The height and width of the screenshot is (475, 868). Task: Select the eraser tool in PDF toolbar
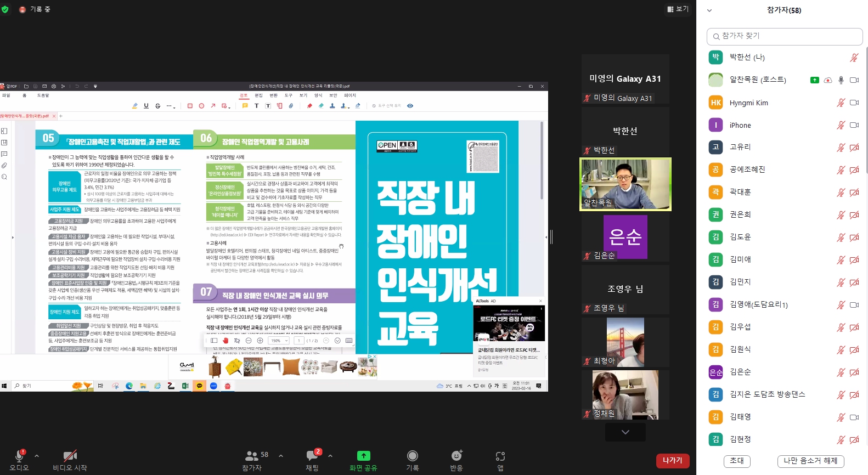tap(321, 106)
